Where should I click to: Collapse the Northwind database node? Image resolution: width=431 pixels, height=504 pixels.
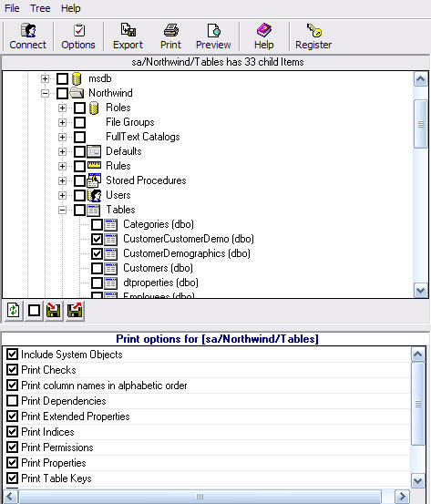tap(45, 94)
